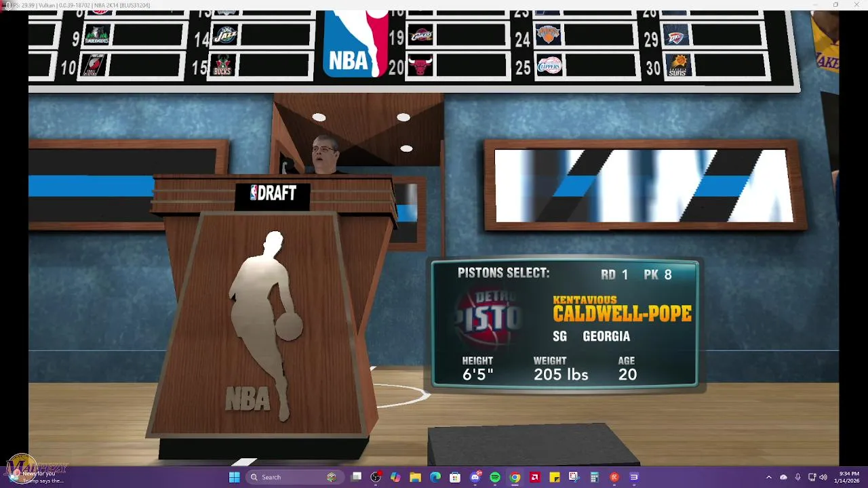
Task: Switch to Google Chrome in taskbar
Action: coord(515,477)
